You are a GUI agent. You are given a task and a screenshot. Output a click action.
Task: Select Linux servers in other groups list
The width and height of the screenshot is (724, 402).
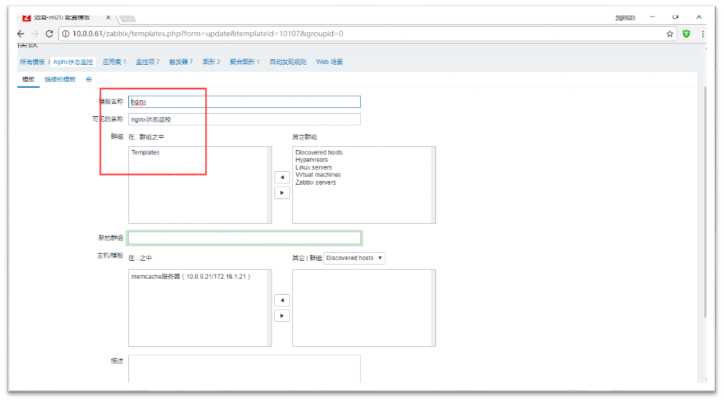pos(314,167)
